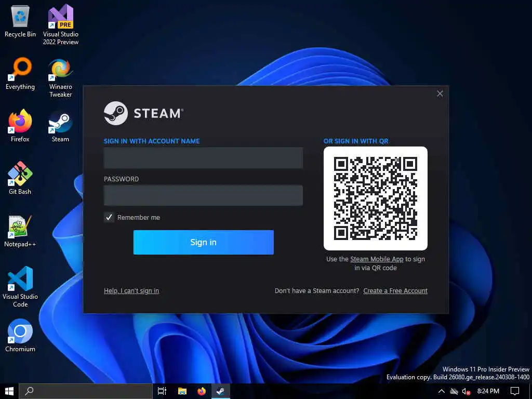Screen dimensions: 532x399
Task: Open the Windows Start menu
Action: pyautogui.click(x=9, y=391)
